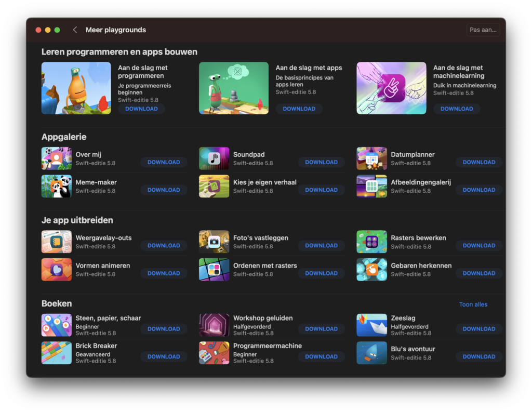Click the Blu's avontuur shark thumbnail
532x412 pixels.
pos(371,353)
